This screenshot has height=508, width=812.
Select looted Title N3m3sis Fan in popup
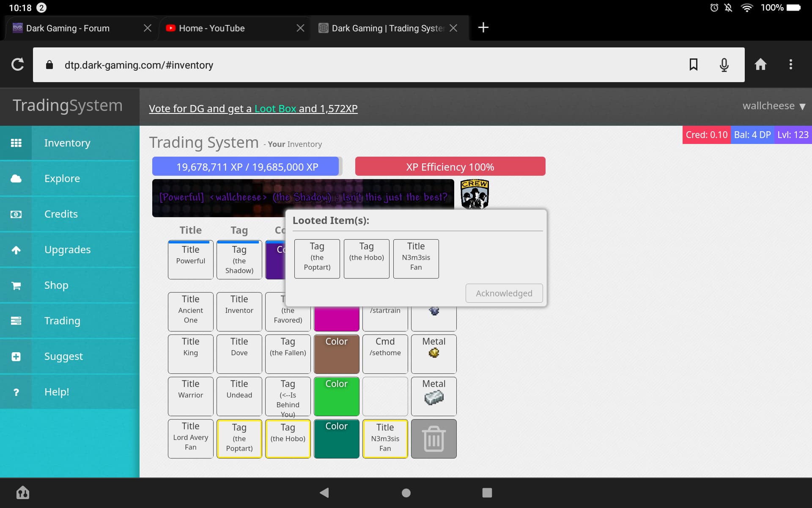tap(416, 259)
